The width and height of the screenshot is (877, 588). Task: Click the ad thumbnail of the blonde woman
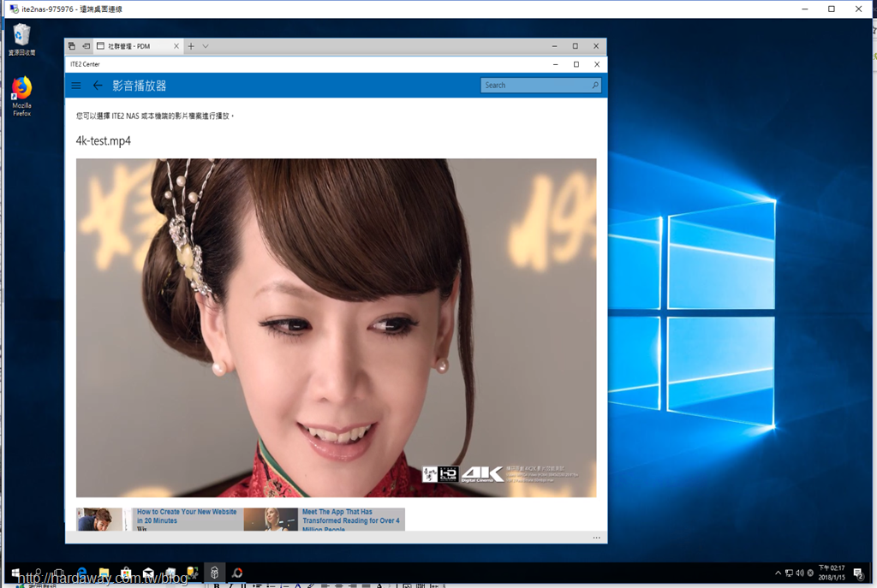click(x=271, y=520)
